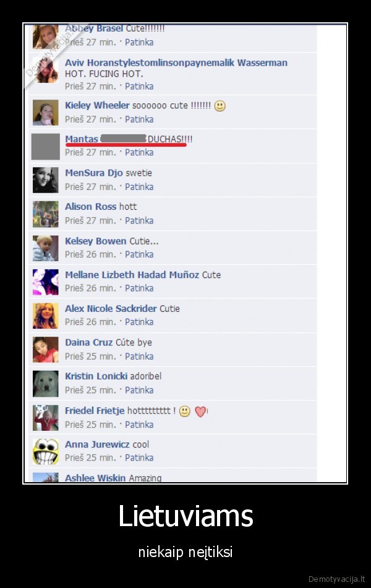Like Alison Ross's comment with Patinka
This screenshot has height=588, width=371.
coord(139,220)
